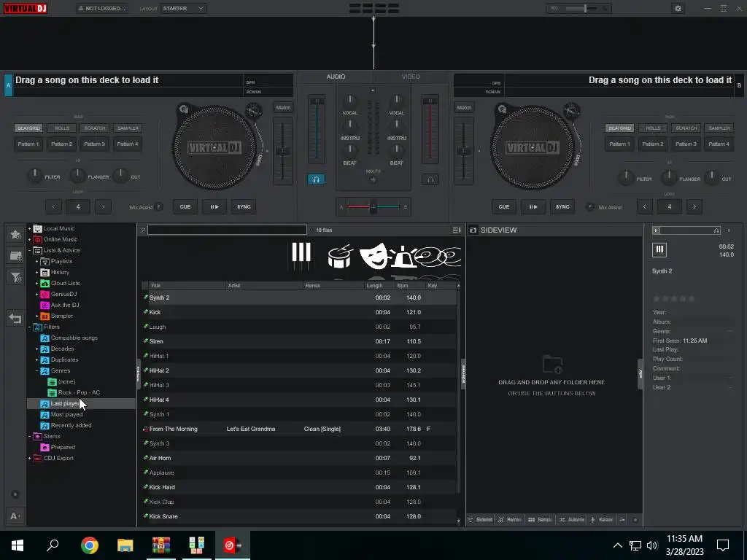Double the loop length on deck B
The height and width of the screenshot is (560, 747).
694,206
